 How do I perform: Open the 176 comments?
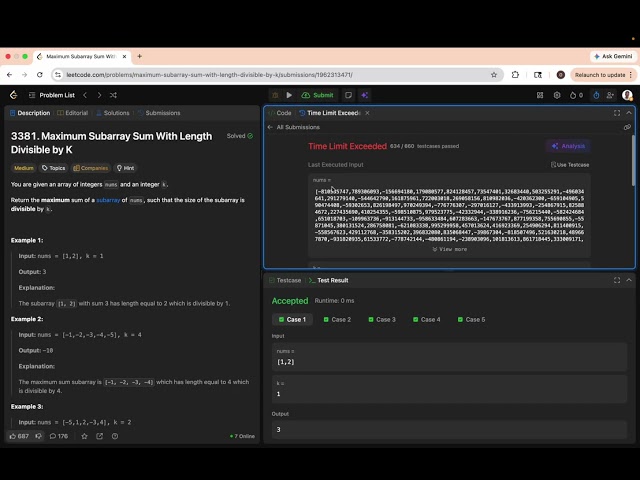coord(59,436)
